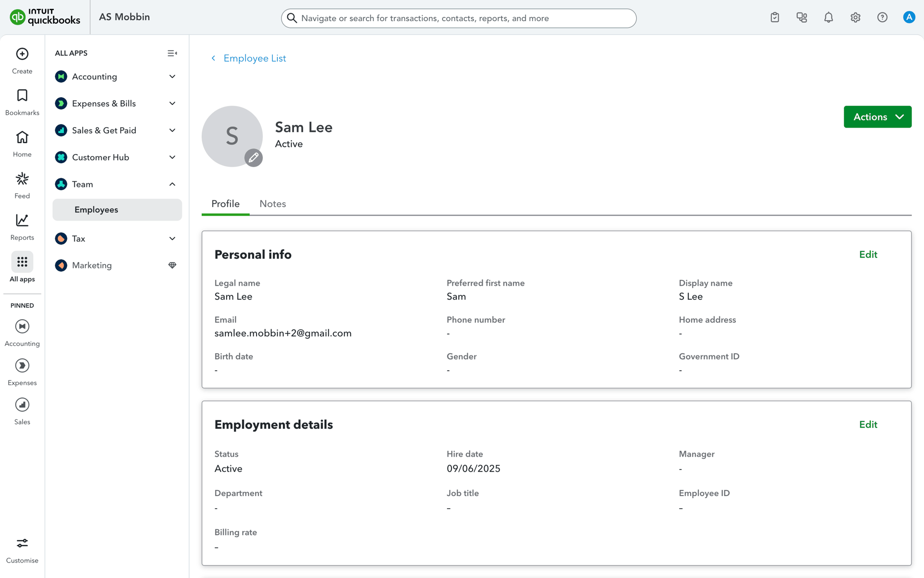Image resolution: width=924 pixels, height=578 pixels.
Task: Select Expenses & Bills in All Apps
Action: pos(117,104)
